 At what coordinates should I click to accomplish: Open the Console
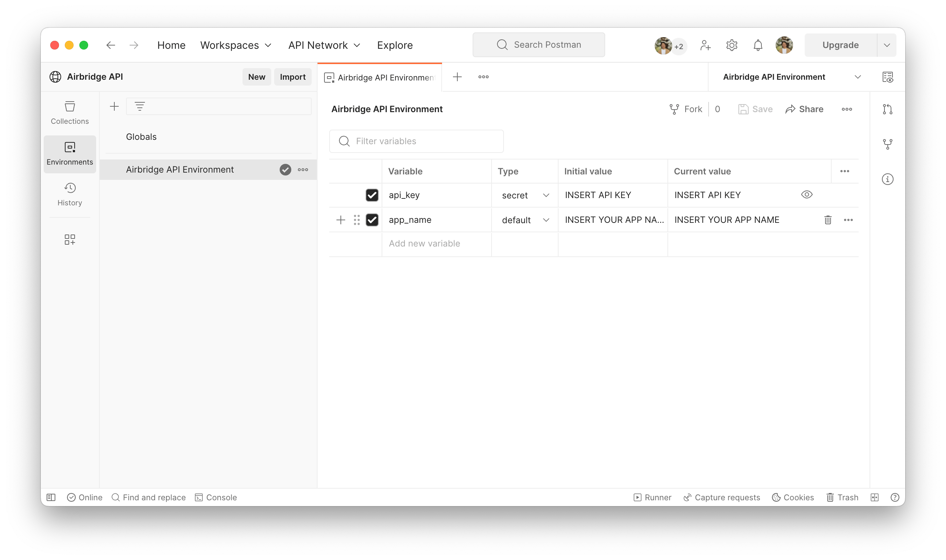(216, 497)
